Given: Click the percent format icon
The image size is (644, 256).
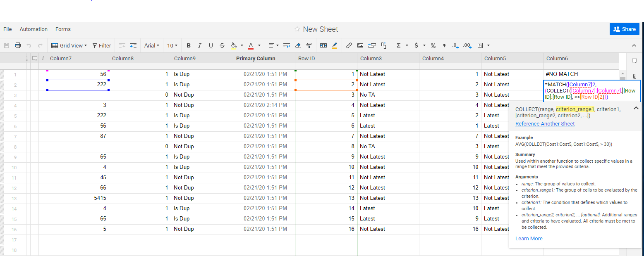Looking at the screenshot, I should 433,45.
